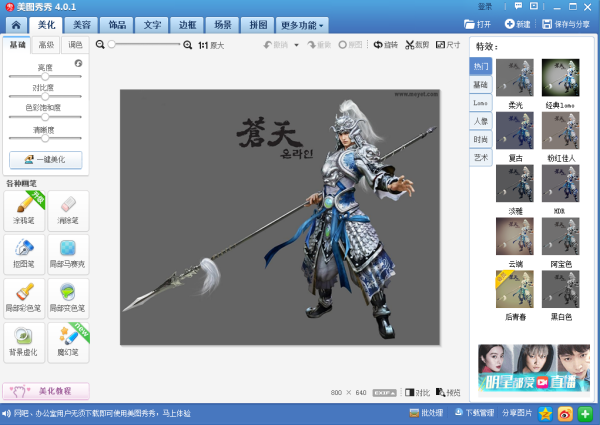
Task: Click the 尺寸 resize tool
Action: coord(448,45)
